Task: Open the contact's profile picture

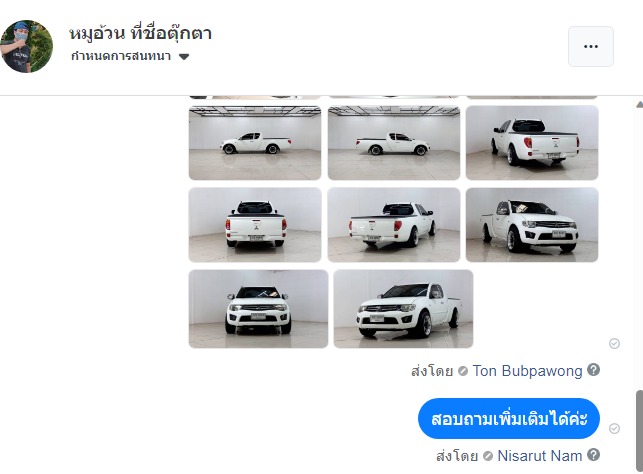Action: coord(26,46)
